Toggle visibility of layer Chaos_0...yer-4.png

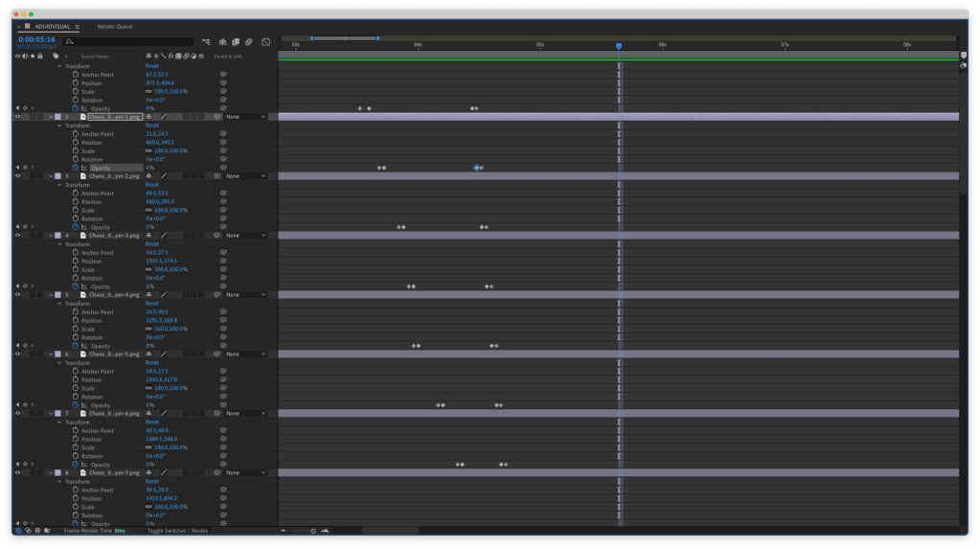click(17, 295)
